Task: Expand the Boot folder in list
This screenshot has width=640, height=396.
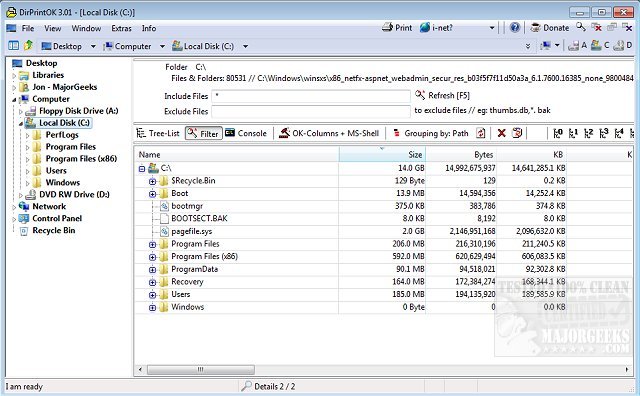Action: pos(153,194)
